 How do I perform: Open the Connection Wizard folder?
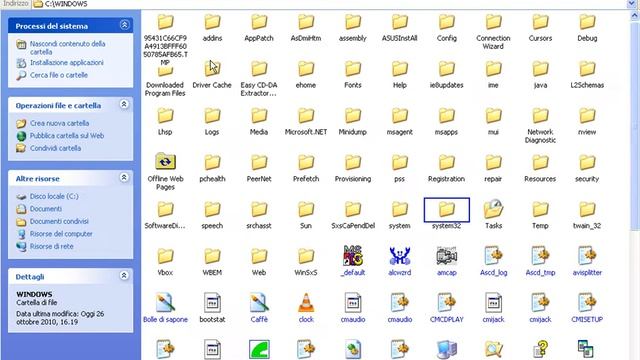(493, 22)
